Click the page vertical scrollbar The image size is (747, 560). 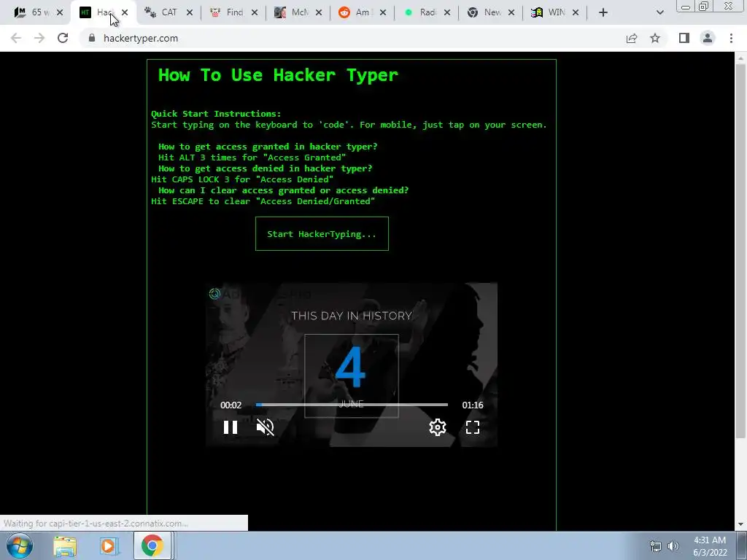coord(740,251)
